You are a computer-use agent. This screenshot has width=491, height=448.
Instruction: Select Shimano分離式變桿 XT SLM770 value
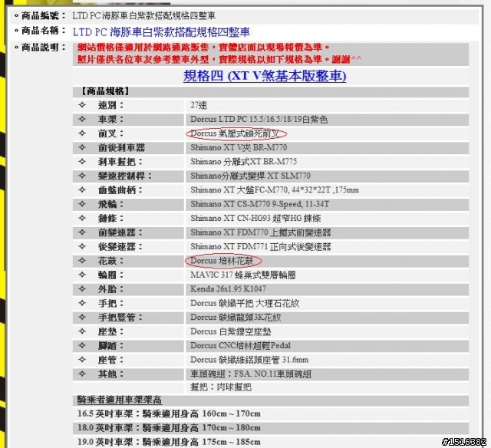point(251,176)
